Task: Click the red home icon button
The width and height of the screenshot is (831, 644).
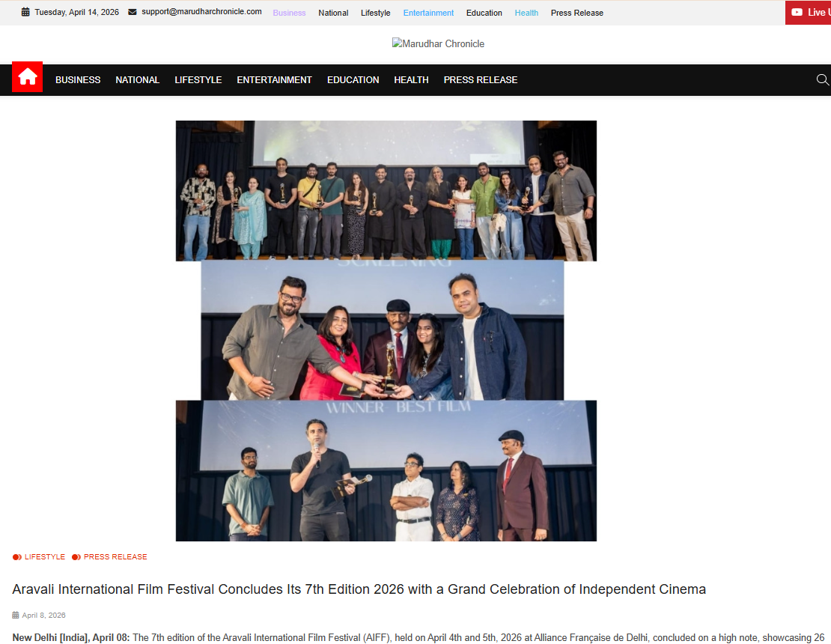Action: (x=27, y=77)
